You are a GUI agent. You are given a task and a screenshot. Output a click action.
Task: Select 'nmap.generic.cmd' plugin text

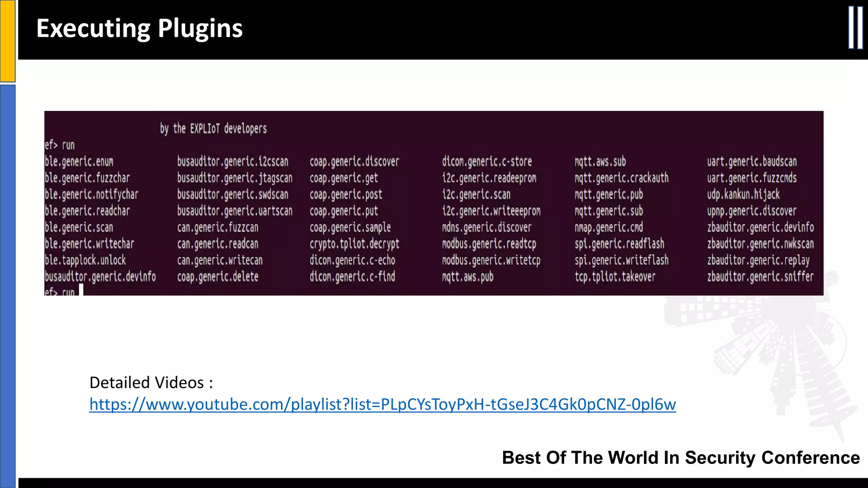click(609, 227)
